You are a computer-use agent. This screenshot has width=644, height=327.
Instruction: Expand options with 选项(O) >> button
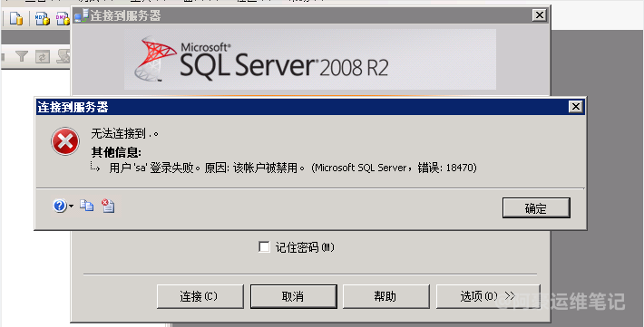click(x=487, y=296)
